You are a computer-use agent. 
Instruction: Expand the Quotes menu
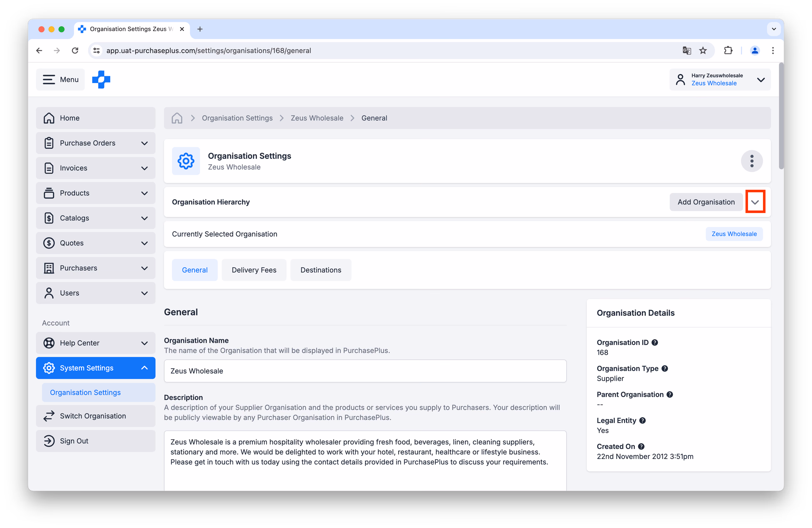96,243
